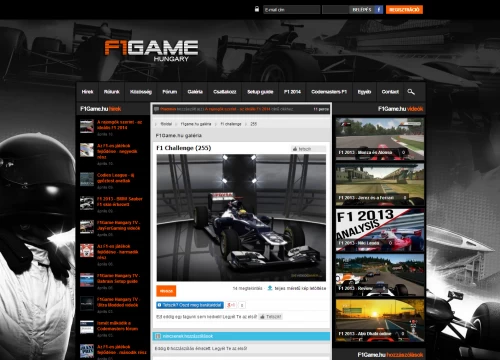Click the blue Facebook share button
Viewport: 500px width, 360px height.
coord(190,305)
